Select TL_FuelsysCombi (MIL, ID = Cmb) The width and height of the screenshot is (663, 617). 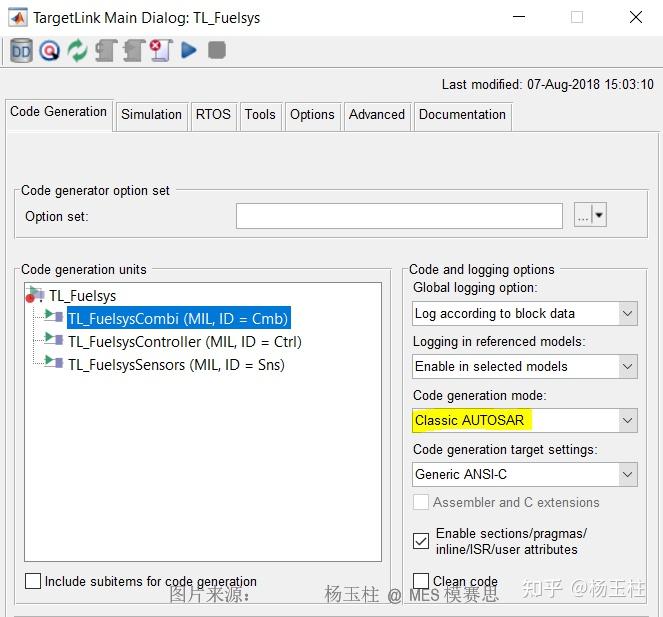(x=178, y=318)
